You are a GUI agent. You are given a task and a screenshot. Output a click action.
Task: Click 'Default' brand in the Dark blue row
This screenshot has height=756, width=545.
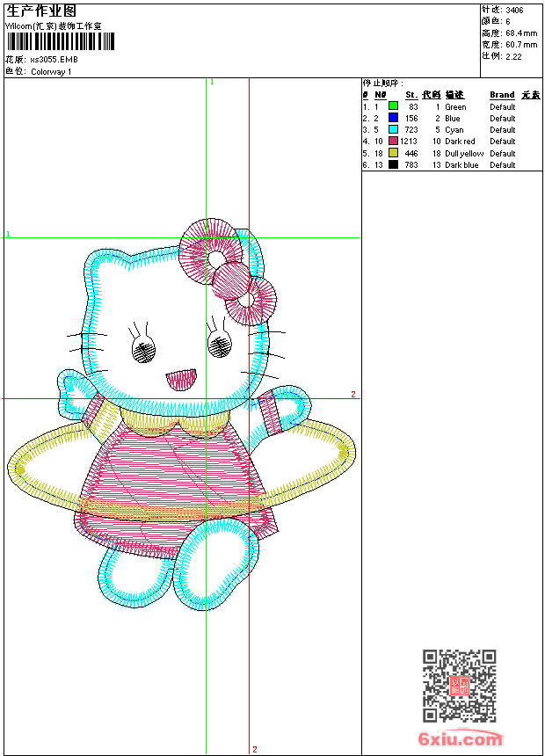coord(503,165)
